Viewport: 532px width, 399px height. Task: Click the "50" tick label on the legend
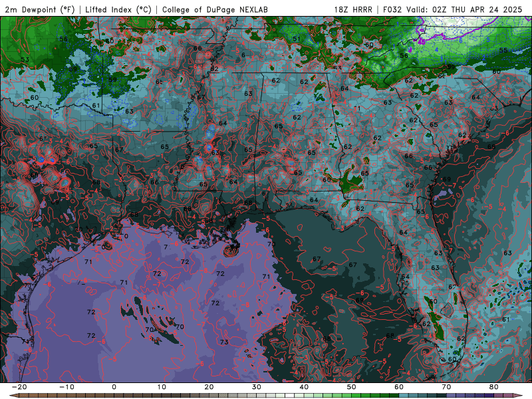(x=352, y=387)
